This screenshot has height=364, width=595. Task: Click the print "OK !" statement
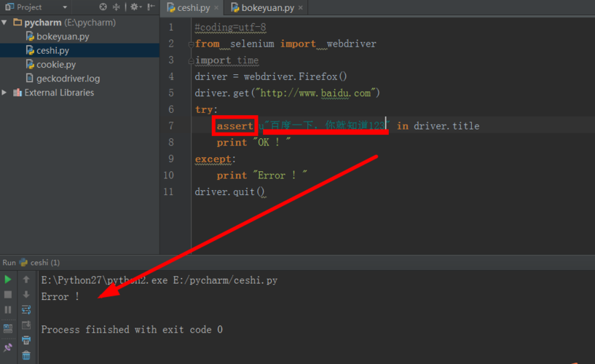(253, 142)
